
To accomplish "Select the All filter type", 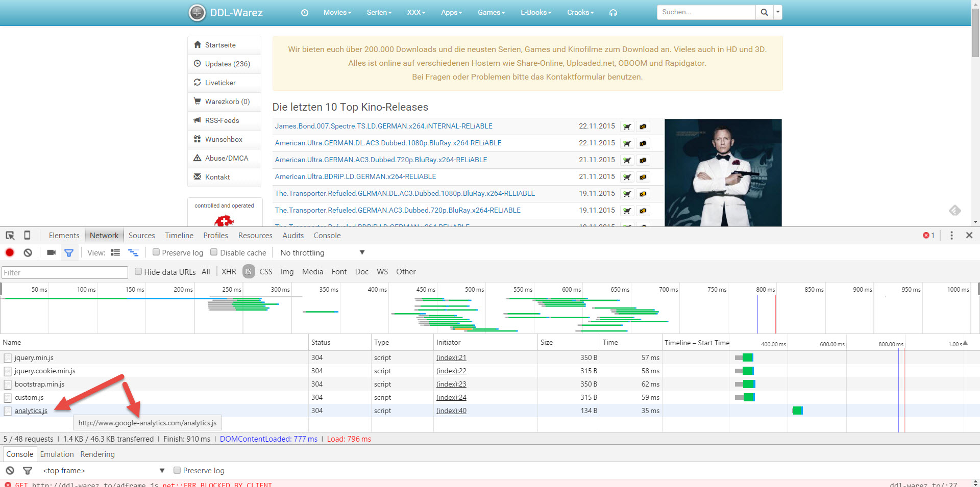I will [x=206, y=272].
